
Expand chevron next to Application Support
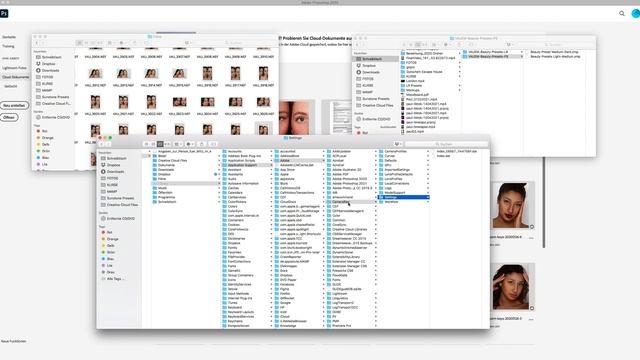(x=271, y=165)
